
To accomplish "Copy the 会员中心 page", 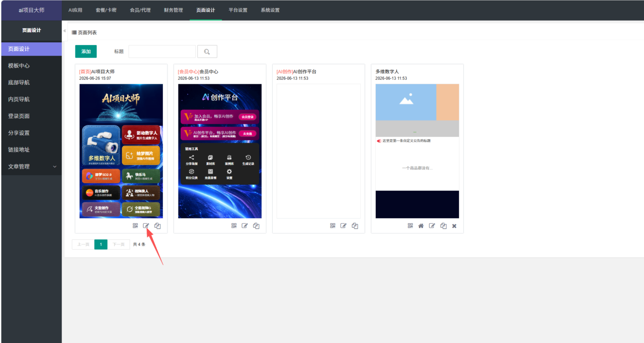I will [256, 226].
